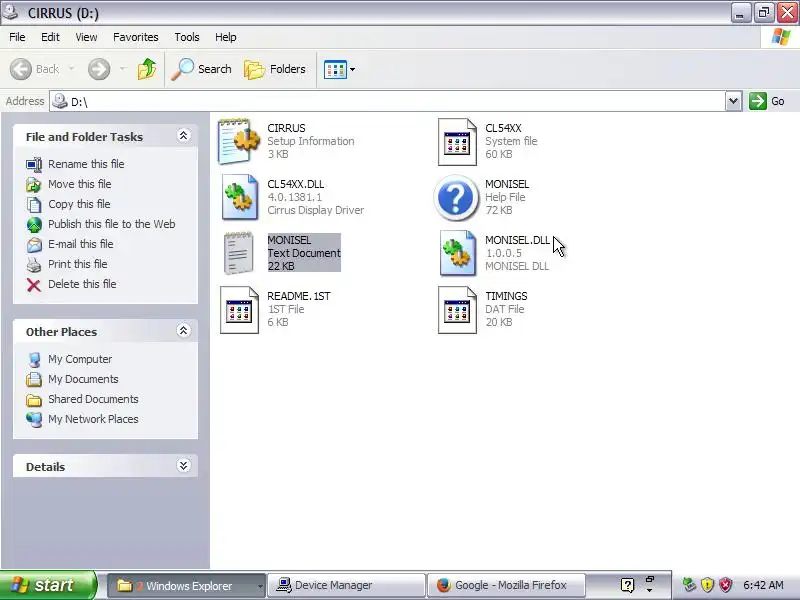The image size is (800, 600).
Task: Expand the Details panel
Action: (x=183, y=466)
